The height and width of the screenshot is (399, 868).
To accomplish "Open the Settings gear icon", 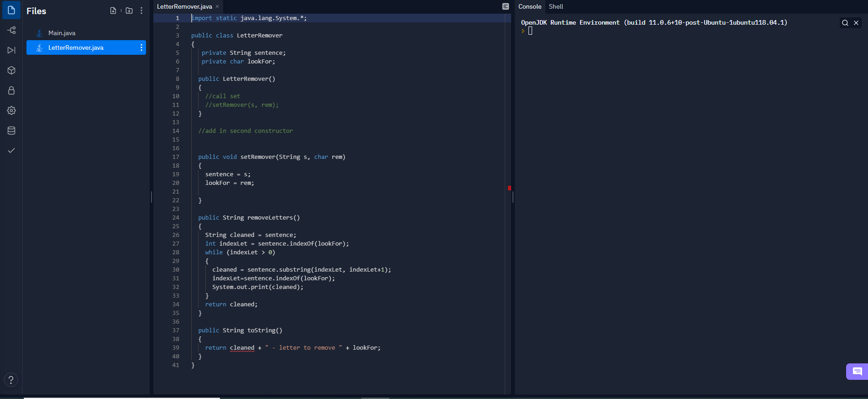I will click(x=11, y=110).
